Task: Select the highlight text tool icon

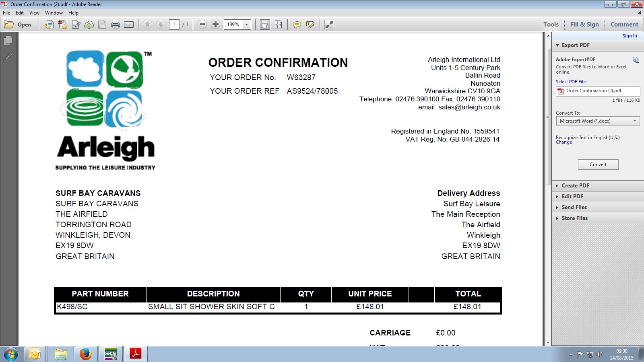Action: pos(310,25)
